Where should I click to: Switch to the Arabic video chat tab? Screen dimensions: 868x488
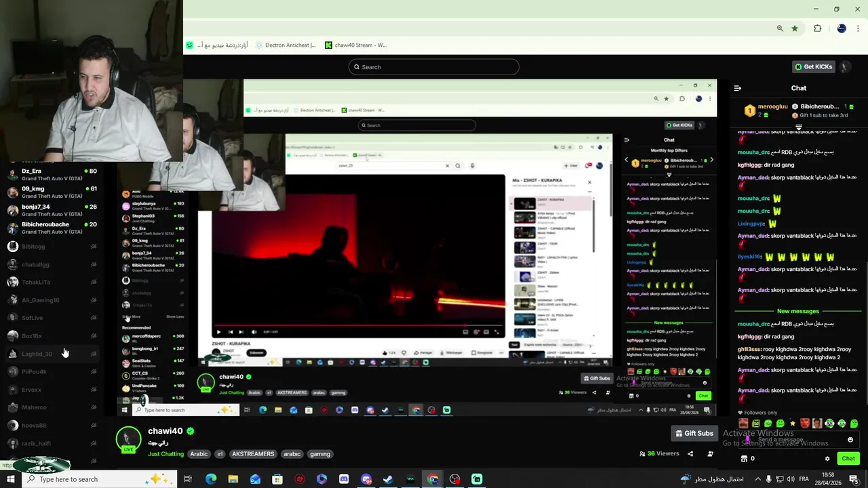217,45
